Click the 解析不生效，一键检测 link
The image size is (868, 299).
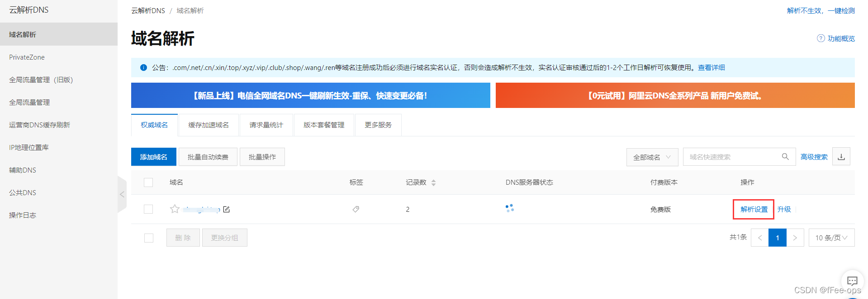coord(821,10)
